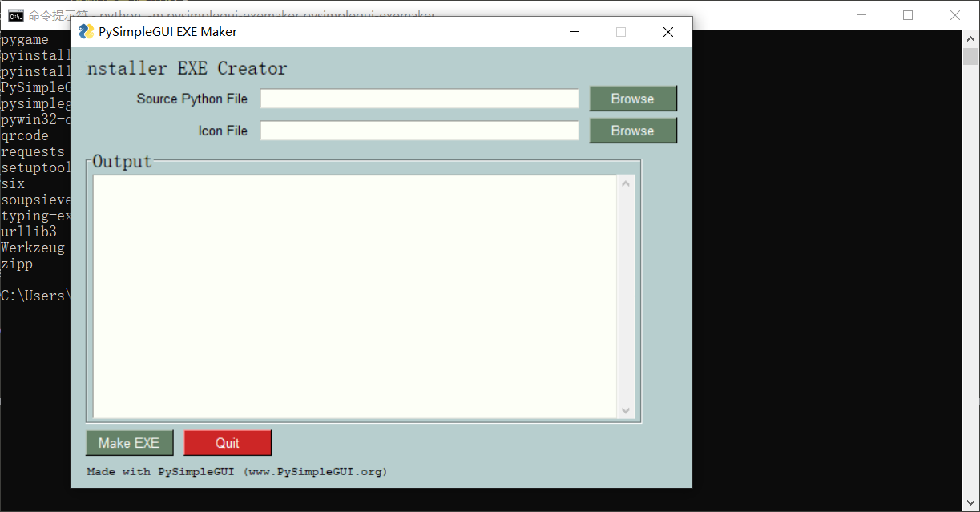Viewport: 980px width, 512px height.
Task: Select 'qrcode' line in command prompt
Action: pyautogui.click(x=25, y=136)
